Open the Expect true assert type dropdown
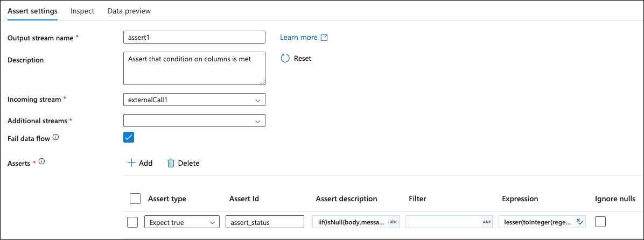The image size is (644, 240). pyautogui.click(x=181, y=222)
